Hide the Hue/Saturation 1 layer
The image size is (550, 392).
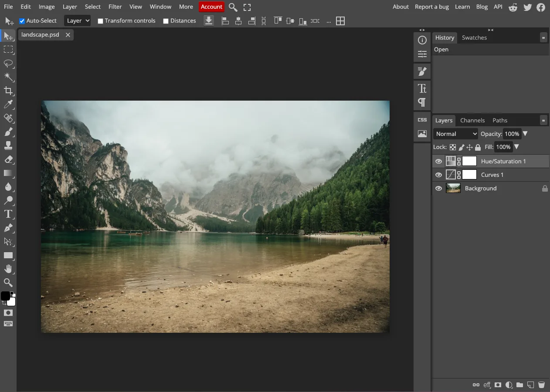(438, 161)
